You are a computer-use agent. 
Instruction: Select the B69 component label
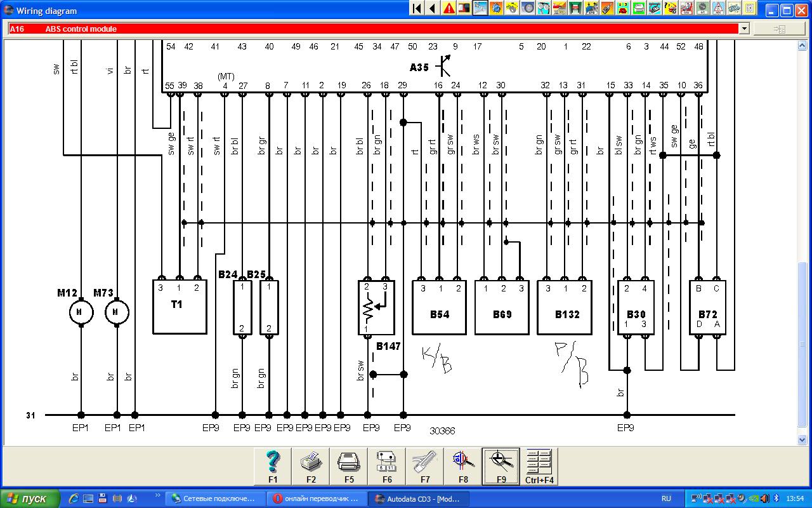click(x=502, y=314)
